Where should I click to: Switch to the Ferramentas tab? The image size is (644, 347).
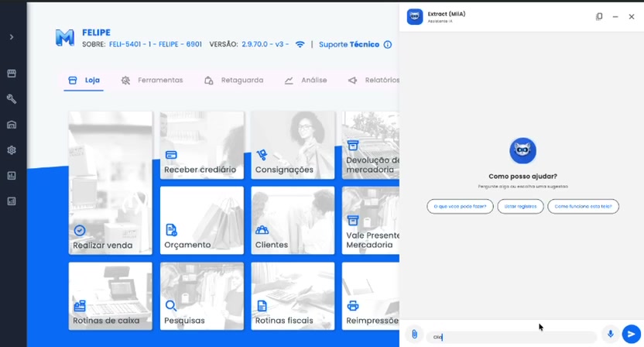(x=152, y=81)
